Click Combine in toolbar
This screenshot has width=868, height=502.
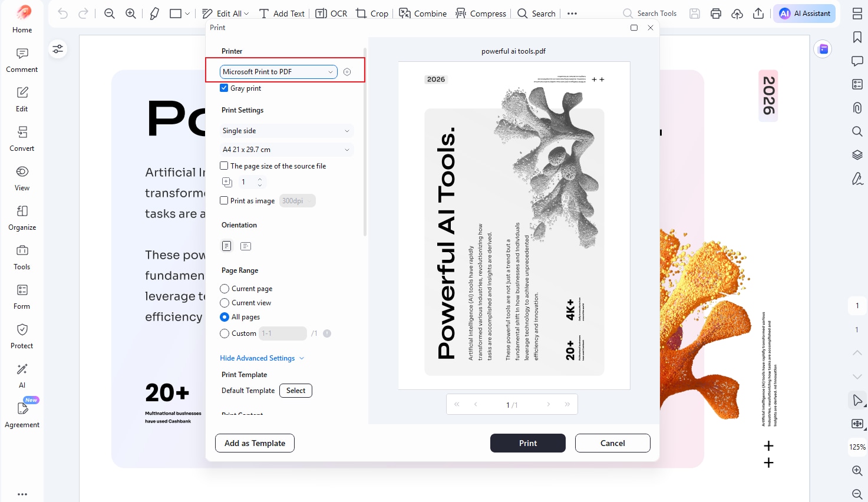coord(423,13)
